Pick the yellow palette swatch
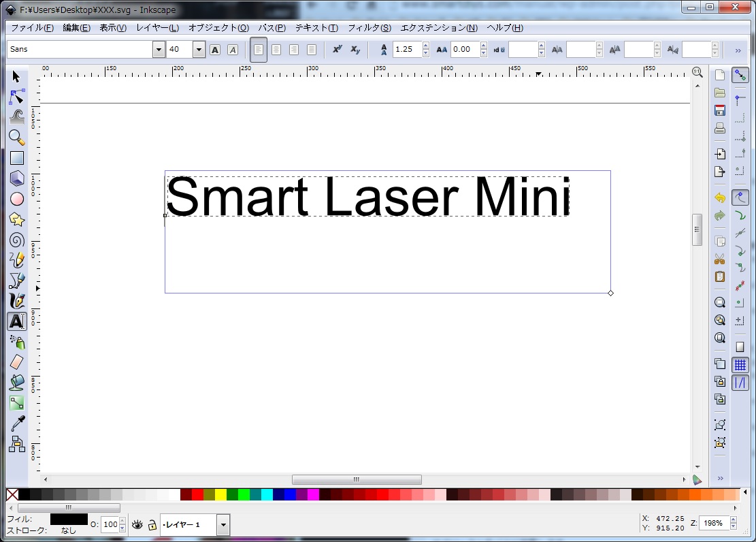Image resolution: width=756 pixels, height=542 pixels. coord(221,495)
